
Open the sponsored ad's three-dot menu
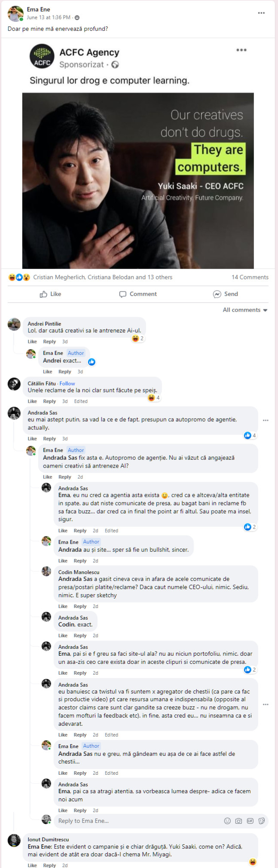pos(241,50)
